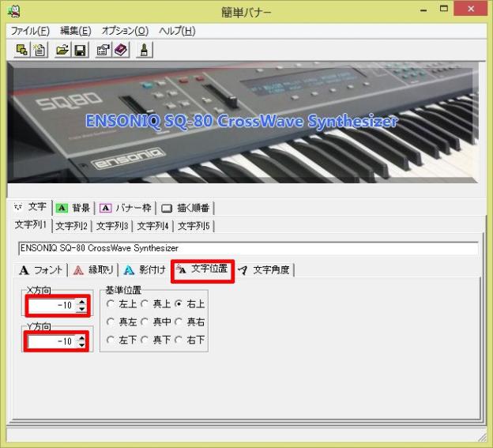493x448 pixels.
Task: Select the 文字列3 tab
Action: (x=112, y=226)
